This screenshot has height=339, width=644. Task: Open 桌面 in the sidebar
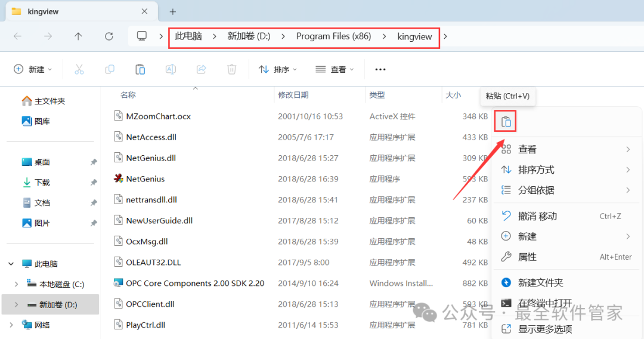(36, 162)
